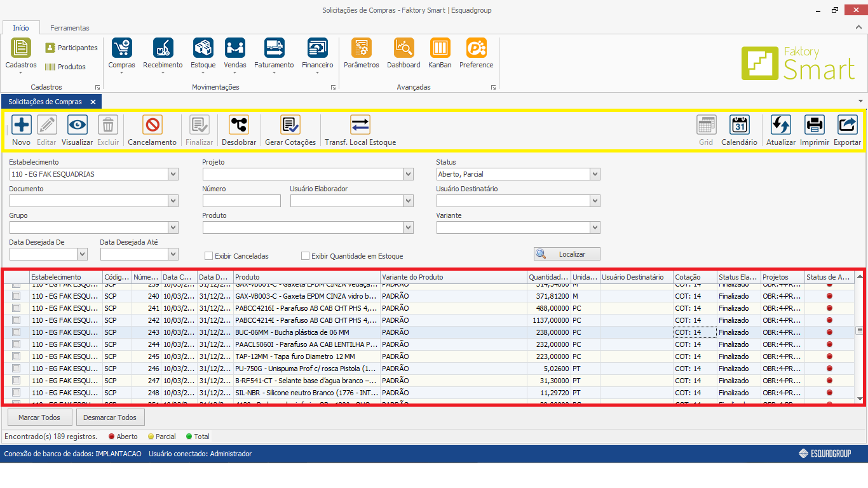This screenshot has height=488, width=868.
Task: Open the KanBan module
Action: (440, 48)
